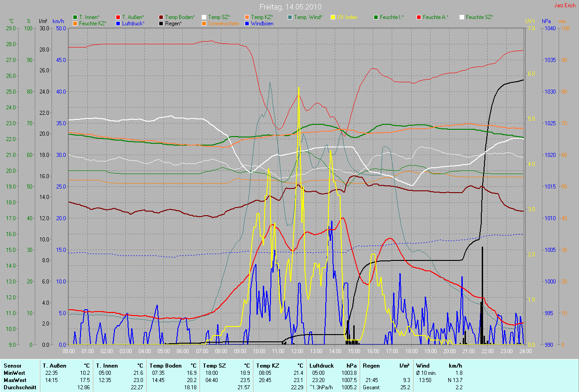This screenshot has height=392, width=579.
Task: Click the '12:00' time axis label
Action: point(297,351)
